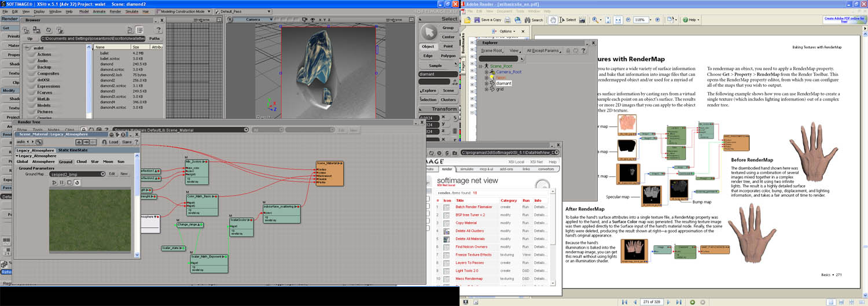The height and width of the screenshot is (306, 868).
Task: Open Model menu in XSI menu bar
Action: 84,12
